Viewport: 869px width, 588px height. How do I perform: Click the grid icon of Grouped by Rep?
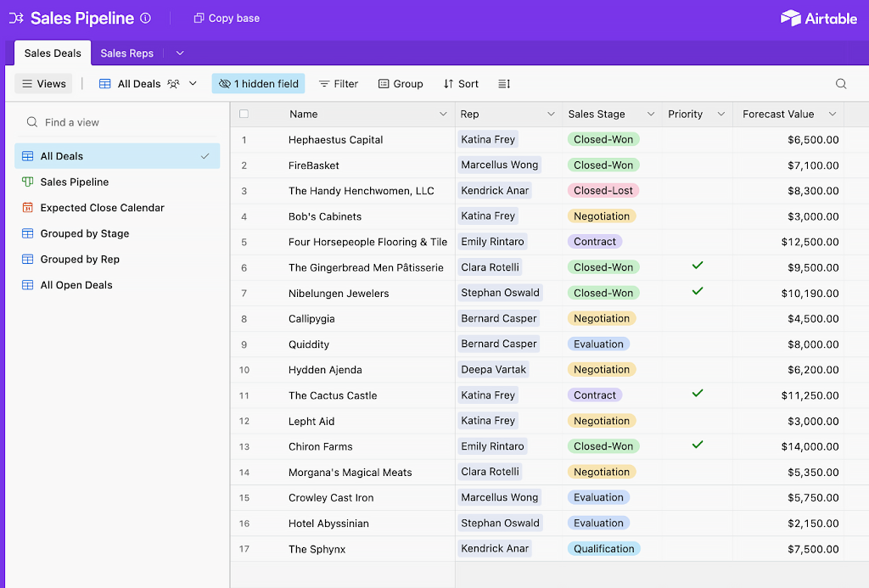pyautogui.click(x=27, y=259)
